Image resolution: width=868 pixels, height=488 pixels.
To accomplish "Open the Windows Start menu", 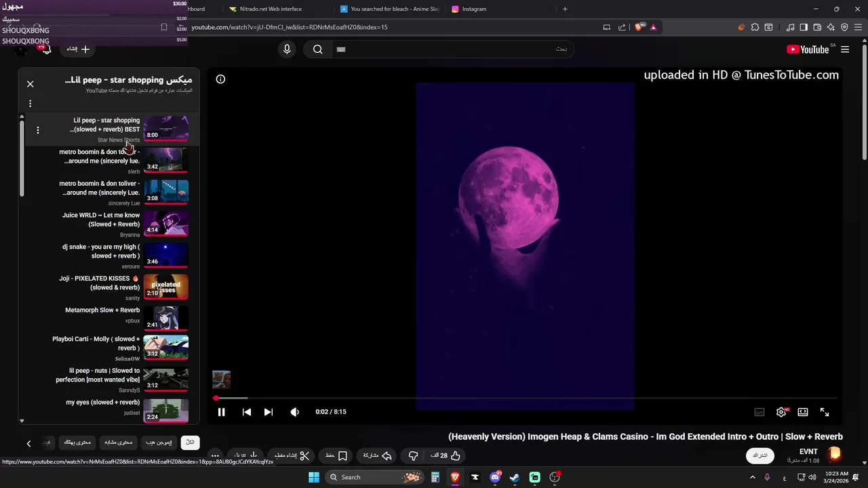I will tap(314, 477).
